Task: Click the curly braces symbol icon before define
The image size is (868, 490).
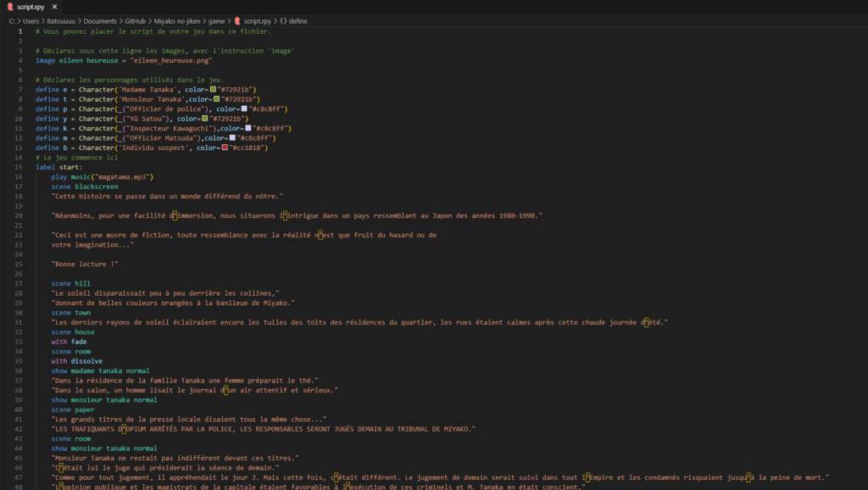Action: pos(283,20)
